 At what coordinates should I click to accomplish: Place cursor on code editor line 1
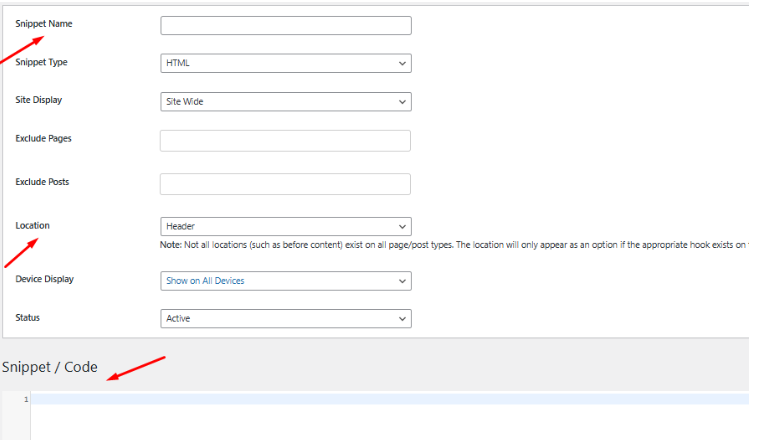pos(390,399)
